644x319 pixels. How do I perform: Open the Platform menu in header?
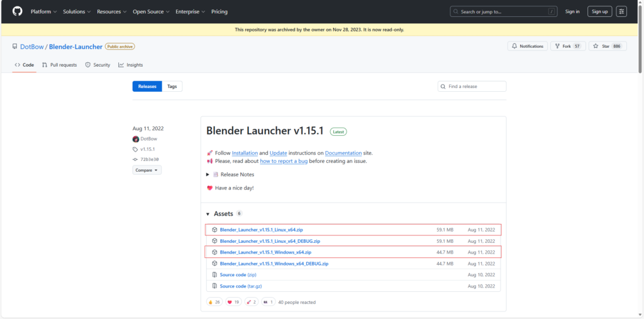click(x=43, y=11)
